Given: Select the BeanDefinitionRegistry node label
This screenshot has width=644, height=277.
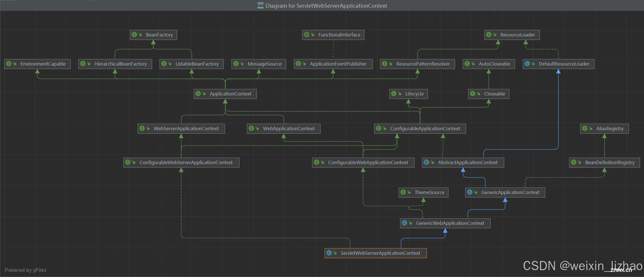Looking at the screenshot, I should pyautogui.click(x=610, y=162).
